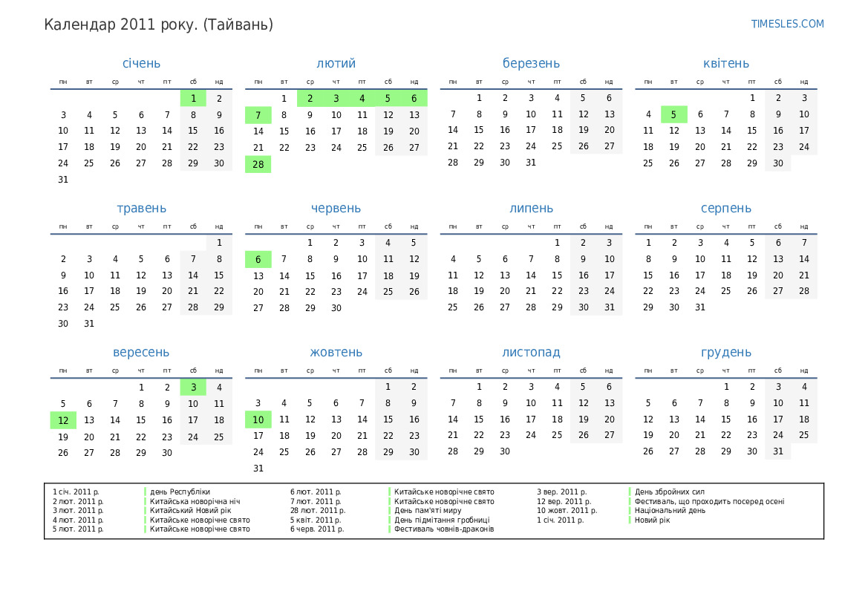Click the calendar title "Календар 2011 року. (Тайвань)"
868x614 pixels.
(x=158, y=25)
